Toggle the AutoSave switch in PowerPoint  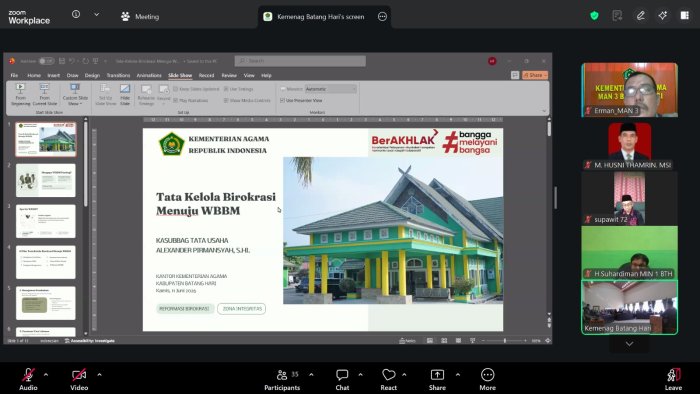coord(46,61)
